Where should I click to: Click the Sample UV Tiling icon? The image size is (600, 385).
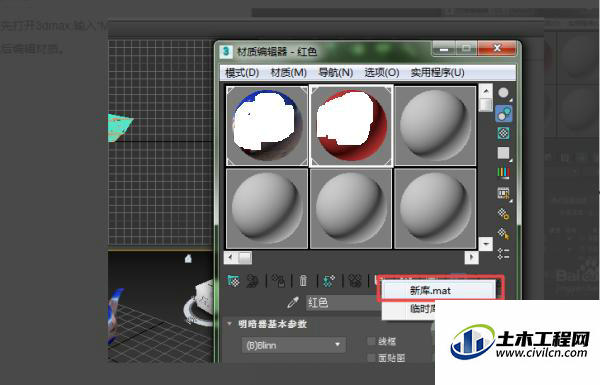click(504, 153)
